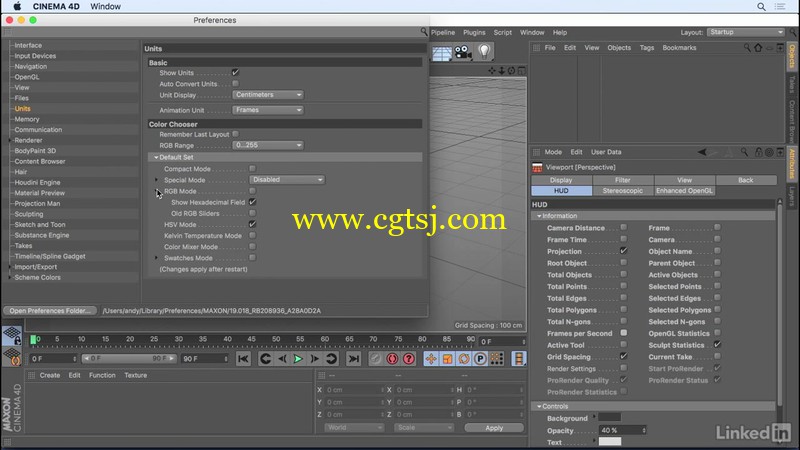The width and height of the screenshot is (800, 450).
Task: Toggle HUD Projection checkbox
Action: click(623, 251)
